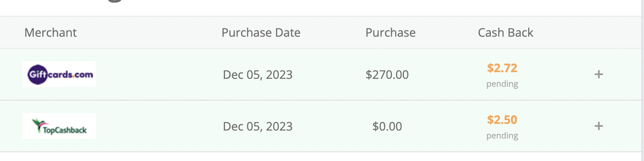
Task: Click pending status under $2.50
Action: [x=502, y=136]
